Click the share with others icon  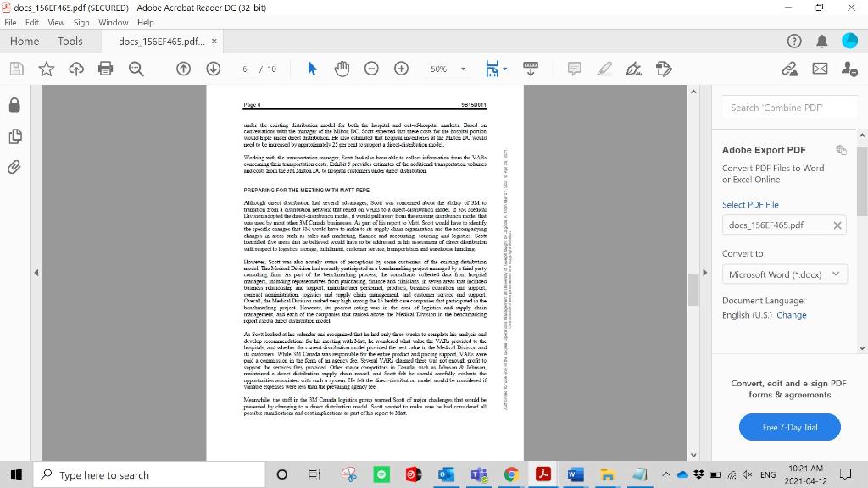pyautogui.click(x=849, y=69)
